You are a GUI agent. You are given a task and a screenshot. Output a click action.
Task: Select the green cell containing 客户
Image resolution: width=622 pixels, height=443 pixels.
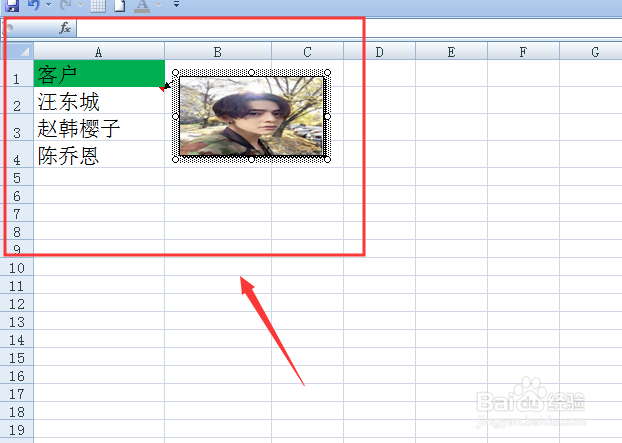[x=99, y=73]
